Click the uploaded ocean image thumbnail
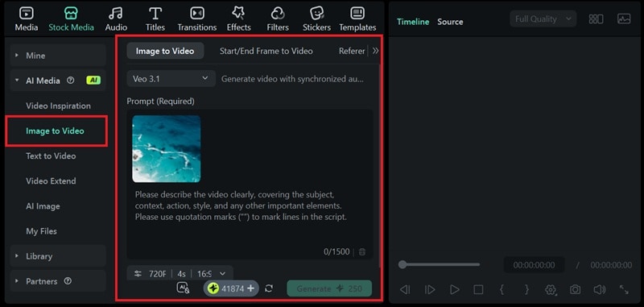This screenshot has height=307, width=644. 167,149
